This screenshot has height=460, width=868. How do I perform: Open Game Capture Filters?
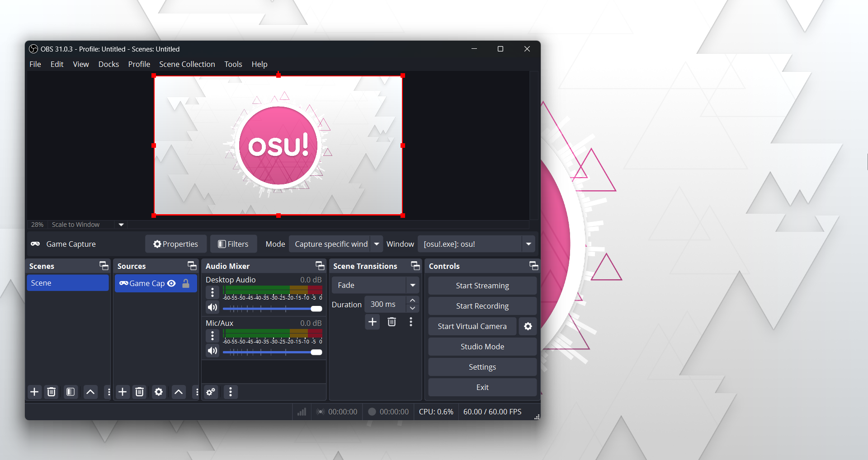coord(233,244)
